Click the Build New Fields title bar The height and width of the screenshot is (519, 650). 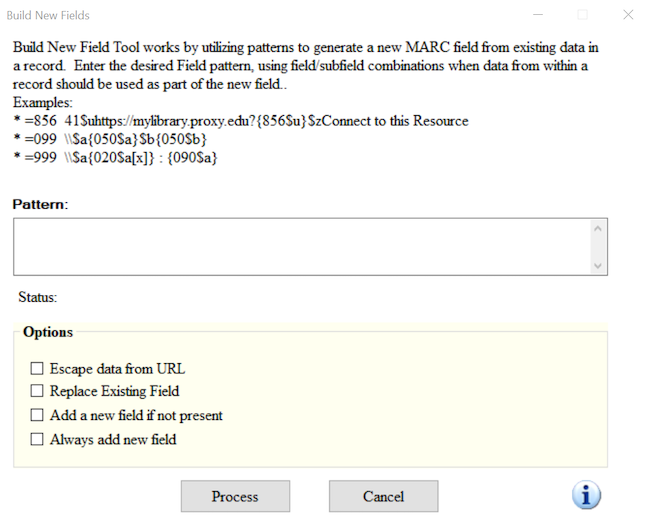click(250, 15)
